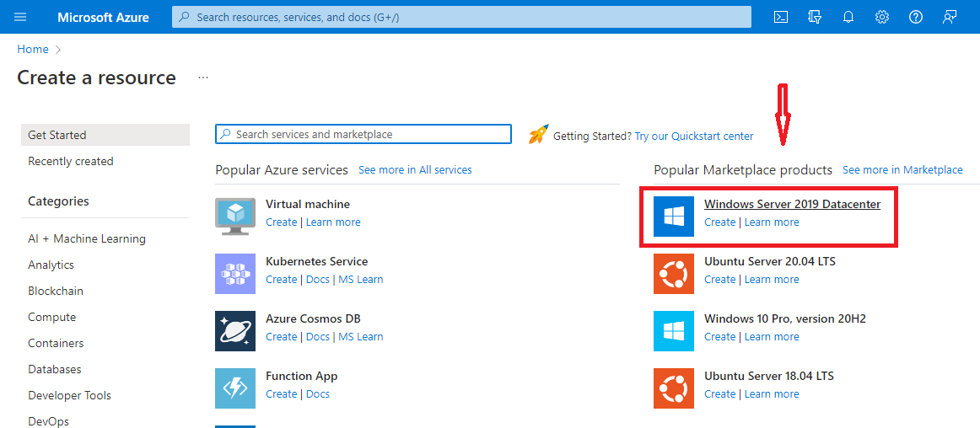Open the Blockchain category
The height and width of the screenshot is (428, 980).
[56, 292]
